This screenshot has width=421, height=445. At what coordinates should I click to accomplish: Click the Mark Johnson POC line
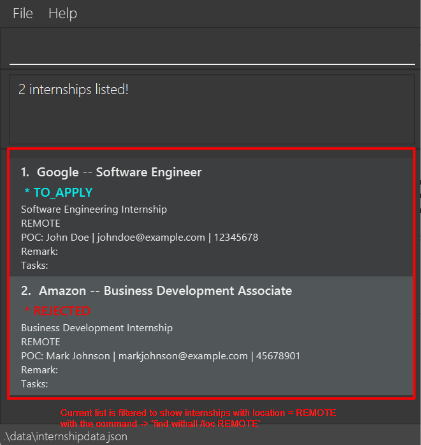(x=161, y=356)
